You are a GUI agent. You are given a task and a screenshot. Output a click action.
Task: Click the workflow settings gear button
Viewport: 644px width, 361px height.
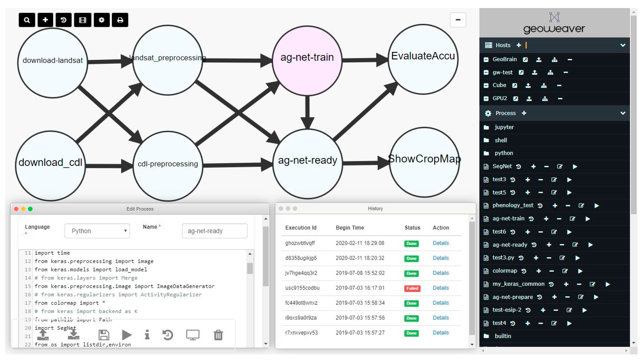[x=102, y=20]
